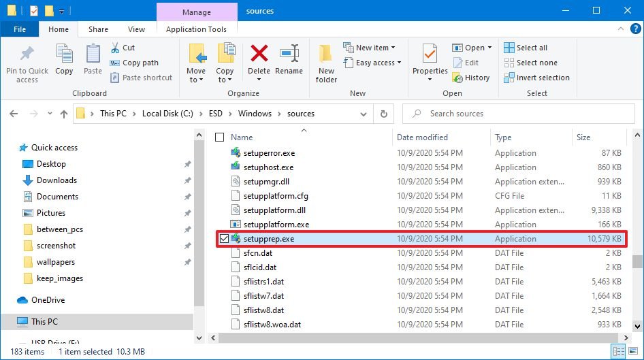644x360 pixels.
Task: Click Windows in the address breadcrumb
Action: click(x=255, y=114)
